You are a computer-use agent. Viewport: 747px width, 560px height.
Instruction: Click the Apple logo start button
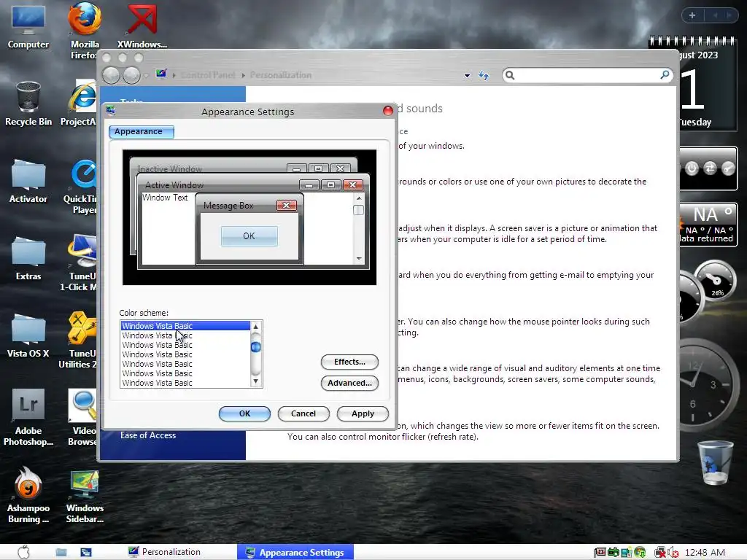coord(23,552)
